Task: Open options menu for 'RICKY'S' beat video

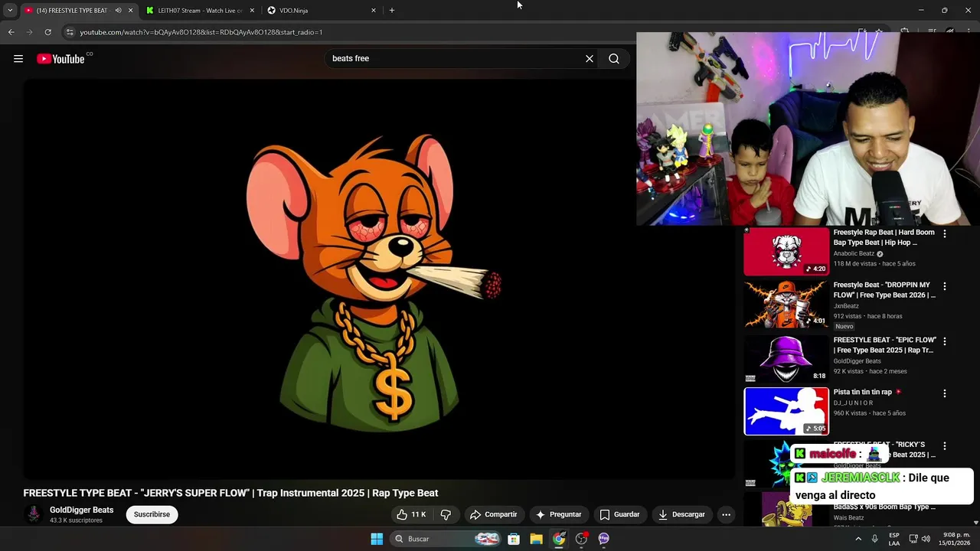Action: coord(944,446)
